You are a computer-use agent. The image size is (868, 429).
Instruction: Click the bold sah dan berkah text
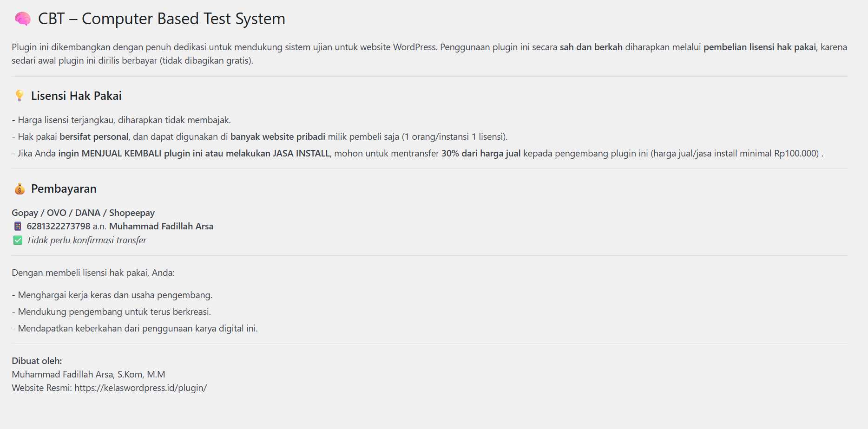coord(591,47)
